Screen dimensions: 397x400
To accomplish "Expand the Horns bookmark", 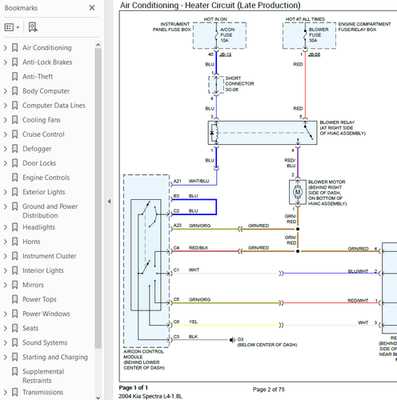I will coord(5,242).
